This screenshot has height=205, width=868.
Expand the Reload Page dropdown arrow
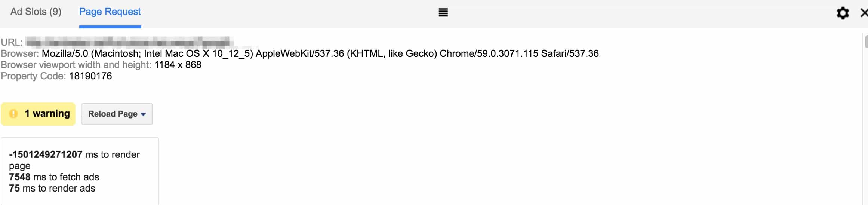click(143, 114)
